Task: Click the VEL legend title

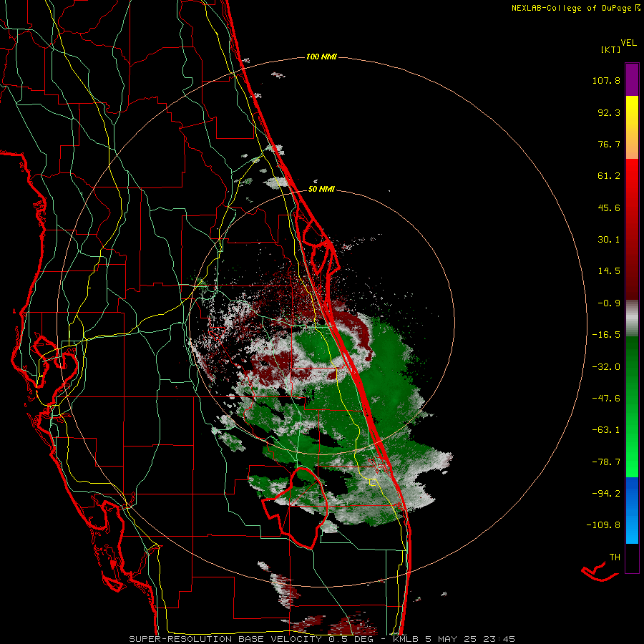Action: pos(628,43)
